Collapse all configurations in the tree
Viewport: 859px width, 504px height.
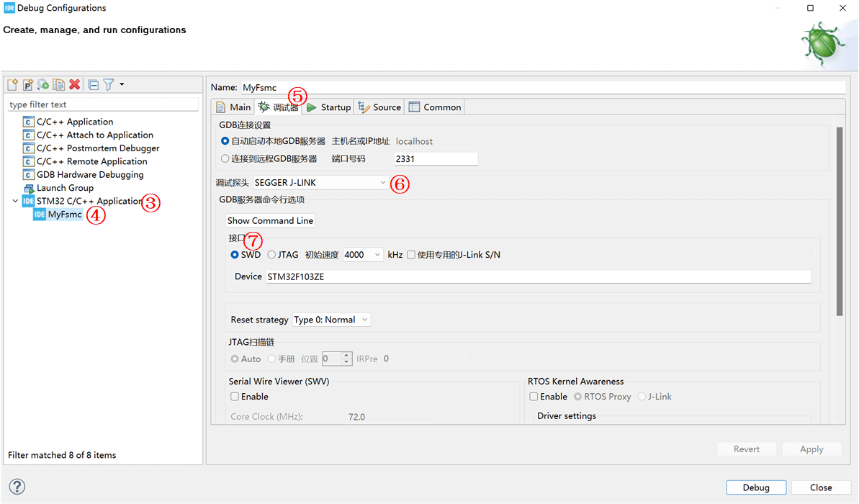tap(94, 85)
